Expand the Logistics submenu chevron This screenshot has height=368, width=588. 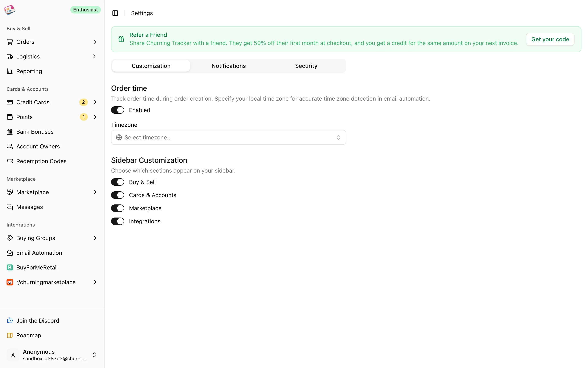click(94, 56)
